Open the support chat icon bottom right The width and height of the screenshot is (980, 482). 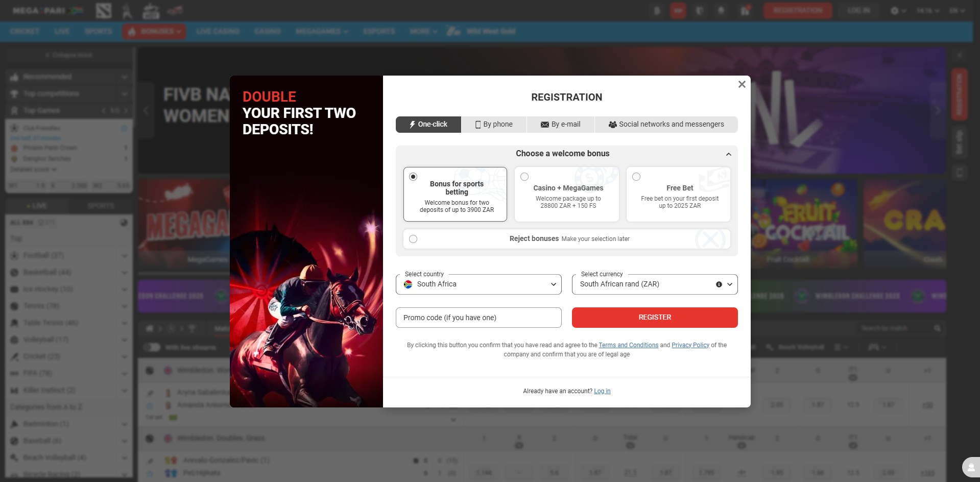(970, 467)
